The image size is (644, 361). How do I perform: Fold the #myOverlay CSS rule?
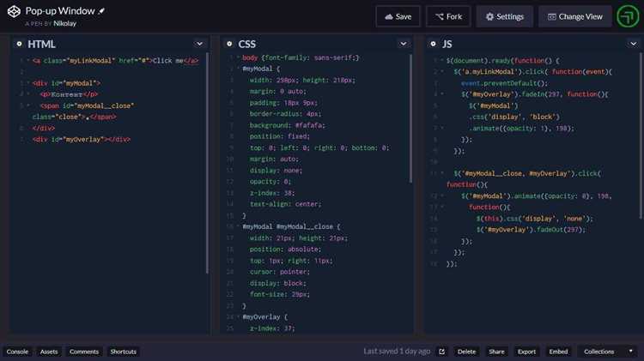pyautogui.click(x=238, y=316)
